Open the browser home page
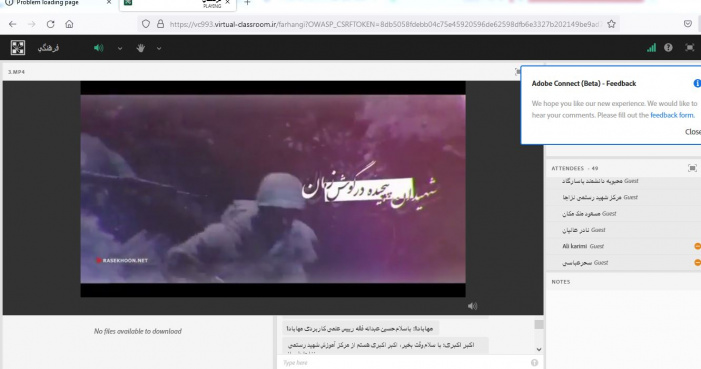Screen dimensions: 701x369 click(69, 24)
